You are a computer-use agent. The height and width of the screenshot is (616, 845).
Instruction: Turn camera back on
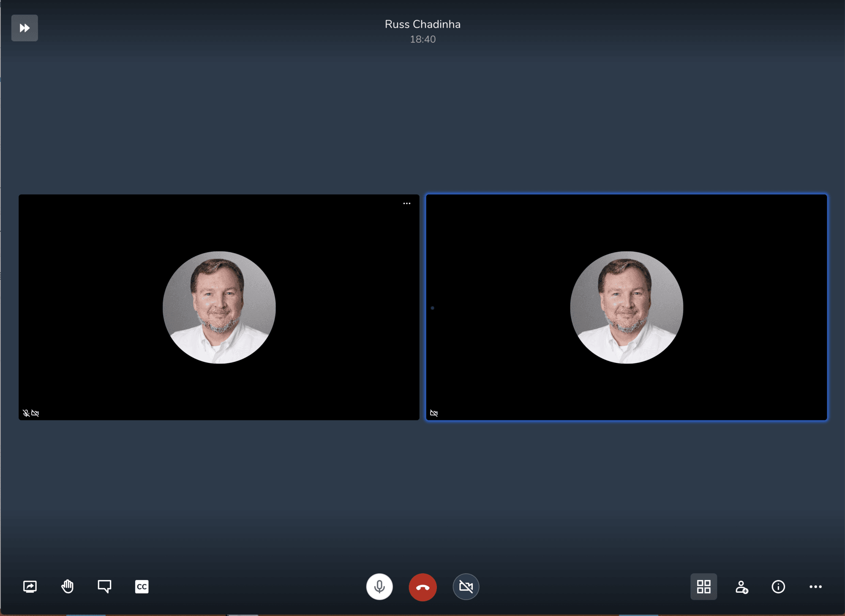[x=466, y=586]
